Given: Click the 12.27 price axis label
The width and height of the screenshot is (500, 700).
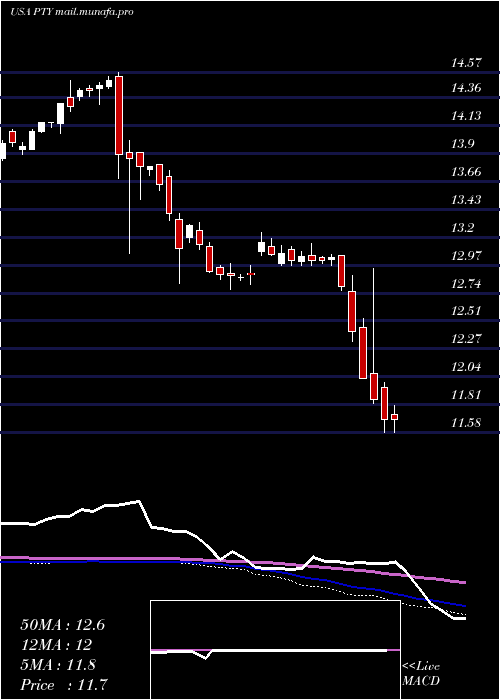Looking at the screenshot, I should [466, 339].
